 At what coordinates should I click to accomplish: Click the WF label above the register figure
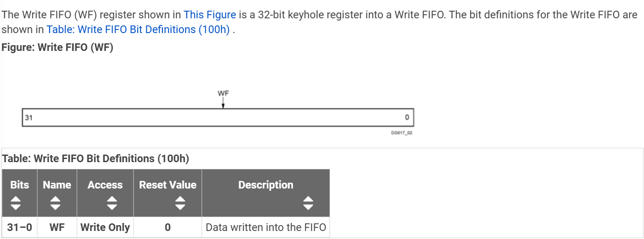[x=223, y=93]
